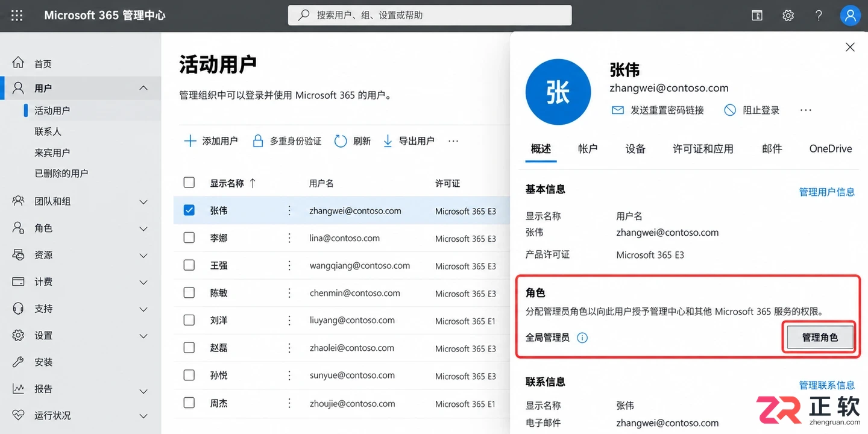Expand the 计费 chevron
Image resolution: width=868 pixels, height=434 pixels.
pos(143,282)
